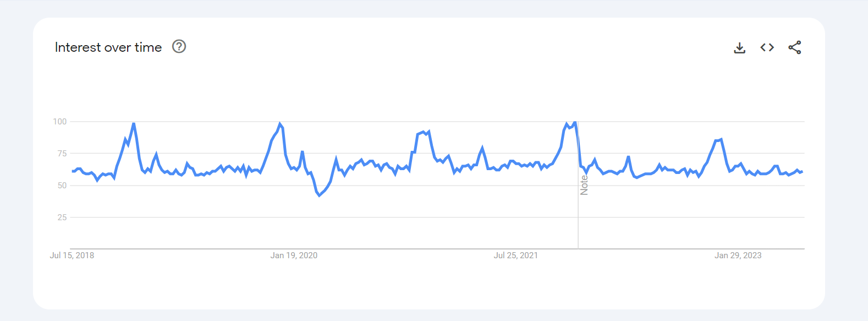Click the flat-topped line peak in late 2020
Image resolution: width=868 pixels, height=321 pixels.
point(424,132)
